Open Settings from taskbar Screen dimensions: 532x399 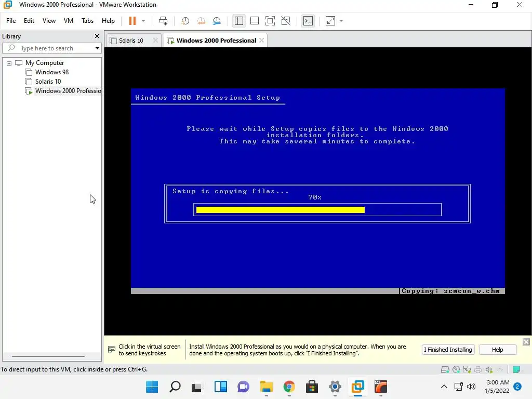(335, 387)
